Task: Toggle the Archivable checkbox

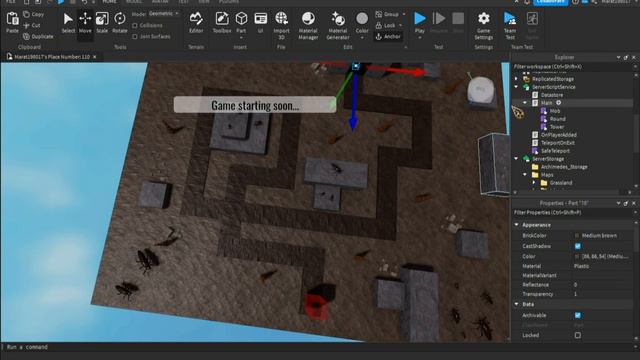Action: coord(578,315)
